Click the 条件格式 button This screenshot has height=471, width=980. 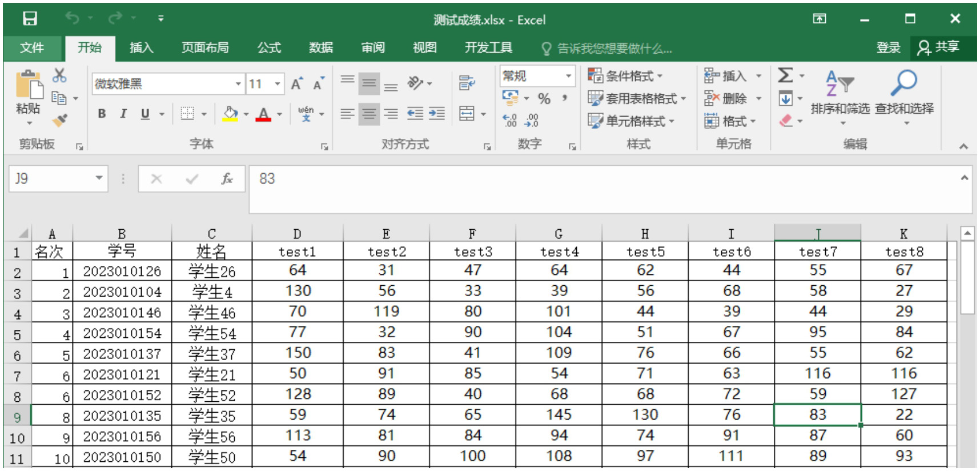[625, 76]
